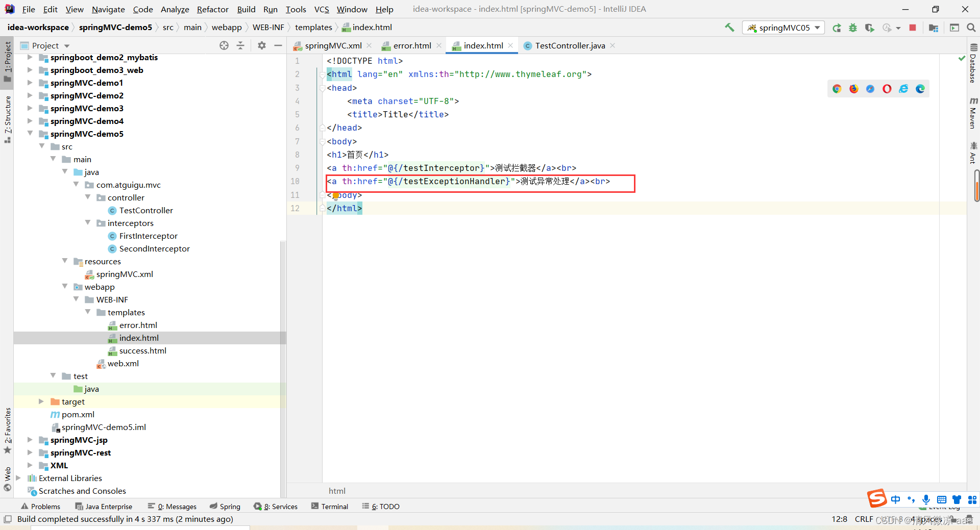Toggle the Z: Structure tool window
This screenshot has height=530, width=980.
(7, 119)
